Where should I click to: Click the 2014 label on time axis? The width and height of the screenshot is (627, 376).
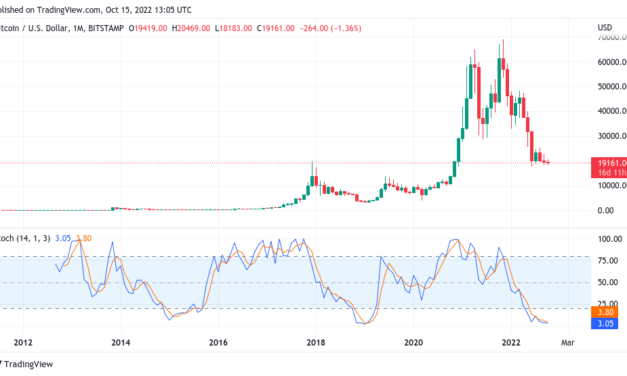pyautogui.click(x=121, y=343)
